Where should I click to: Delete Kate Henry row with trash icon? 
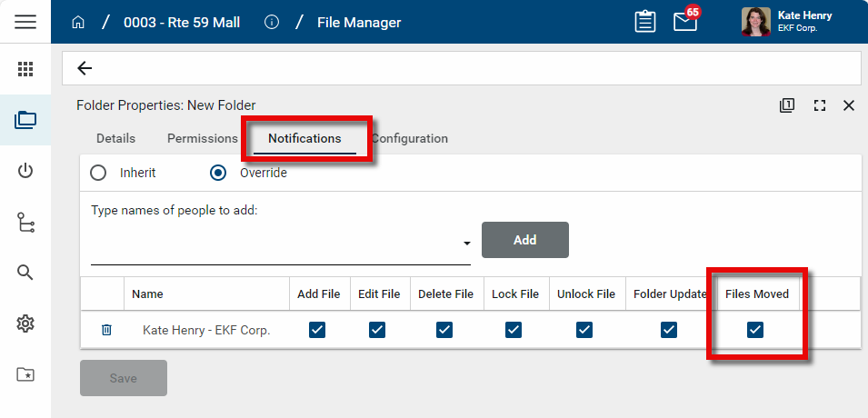(106, 330)
